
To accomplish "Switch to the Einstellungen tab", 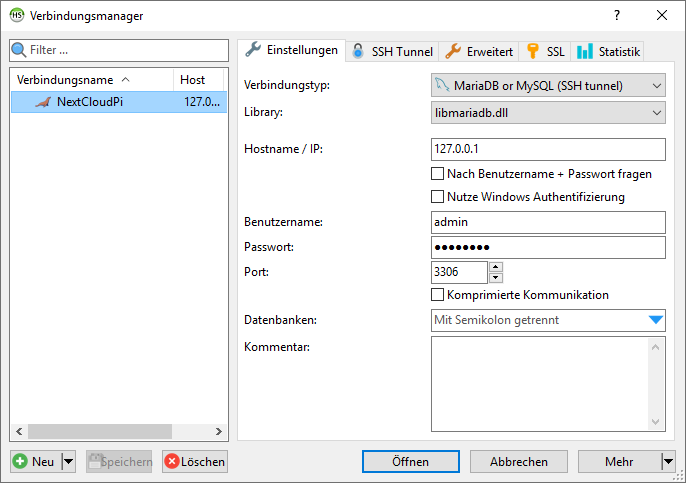I will [291, 50].
